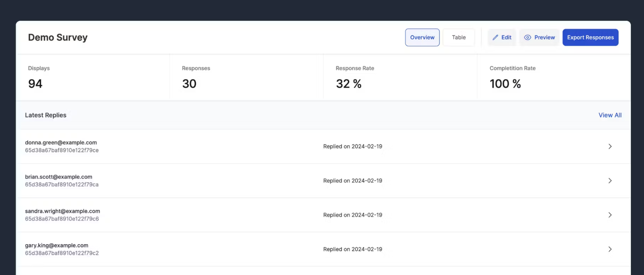Click the Responses value 30
The image size is (644, 275).
[x=189, y=84]
